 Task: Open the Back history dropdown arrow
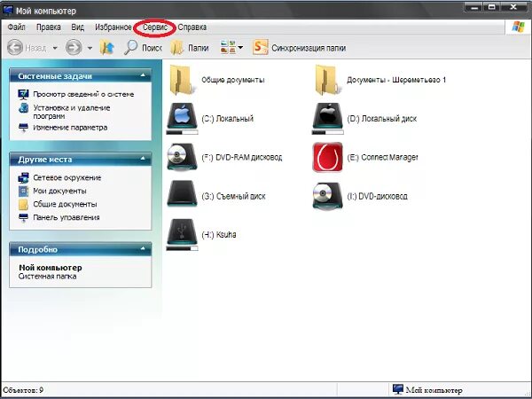(x=55, y=48)
